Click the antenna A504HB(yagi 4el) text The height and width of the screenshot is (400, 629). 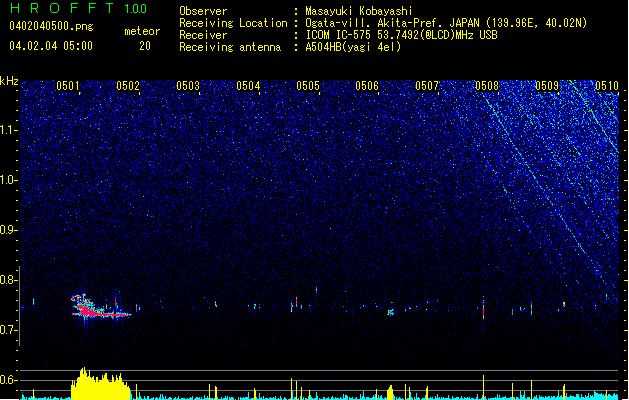353,47
